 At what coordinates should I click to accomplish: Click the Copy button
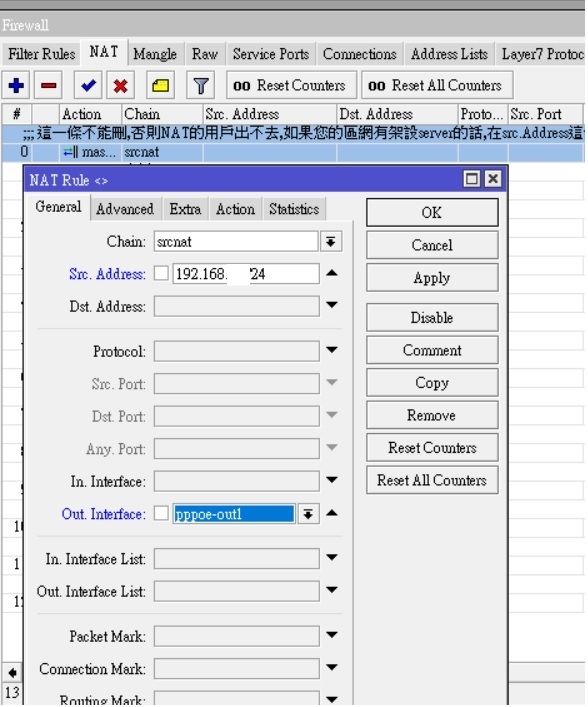point(432,382)
